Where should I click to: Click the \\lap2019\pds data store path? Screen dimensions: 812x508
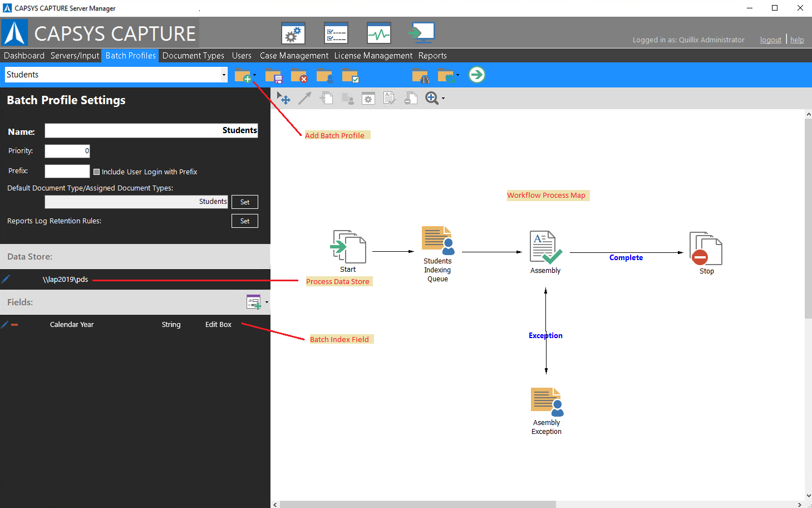coord(66,280)
